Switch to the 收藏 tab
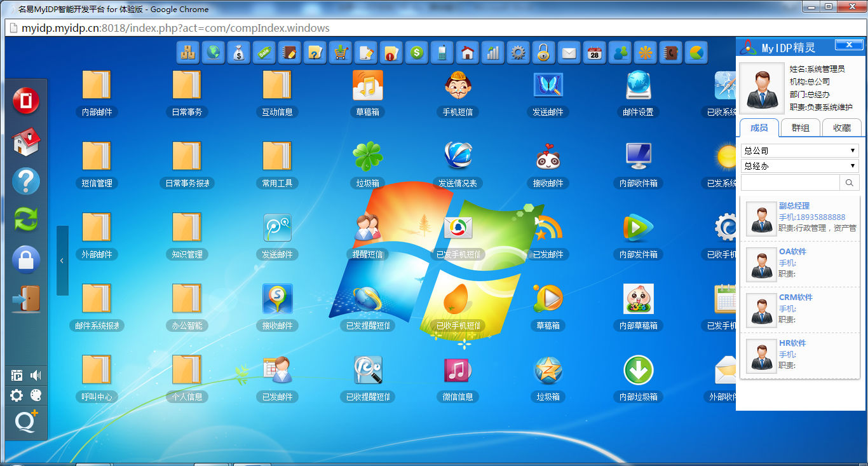The height and width of the screenshot is (466, 868). tap(841, 128)
